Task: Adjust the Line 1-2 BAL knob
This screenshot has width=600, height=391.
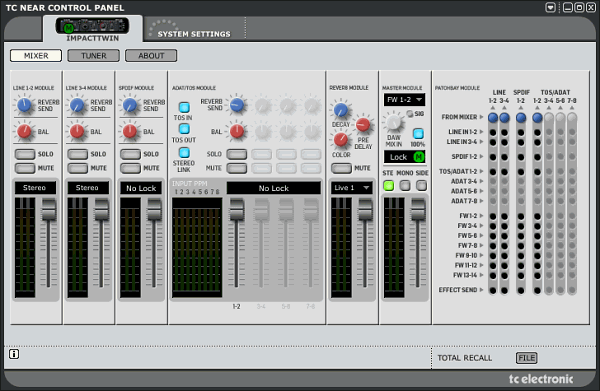Action: click(x=24, y=131)
